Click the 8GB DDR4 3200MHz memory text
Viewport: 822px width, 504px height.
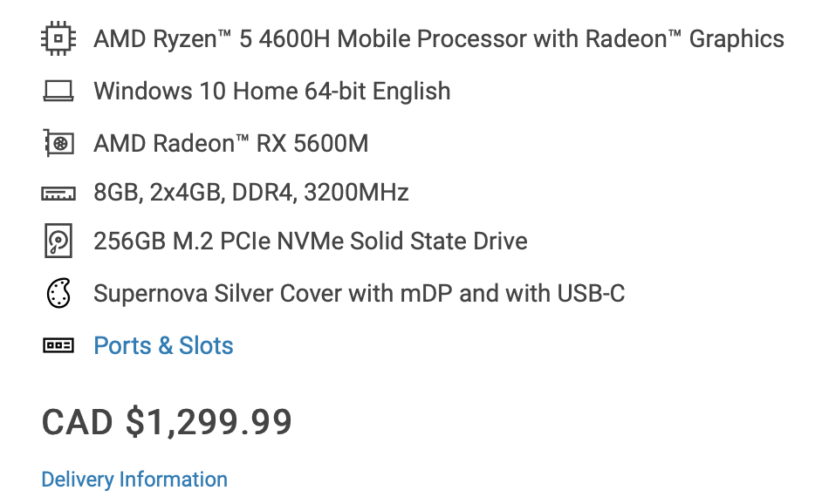coord(251,193)
